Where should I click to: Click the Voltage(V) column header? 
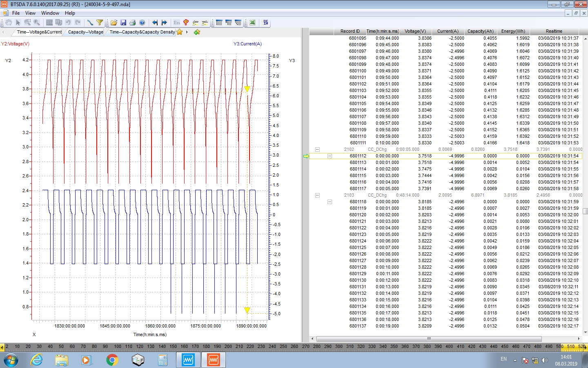[415, 31]
